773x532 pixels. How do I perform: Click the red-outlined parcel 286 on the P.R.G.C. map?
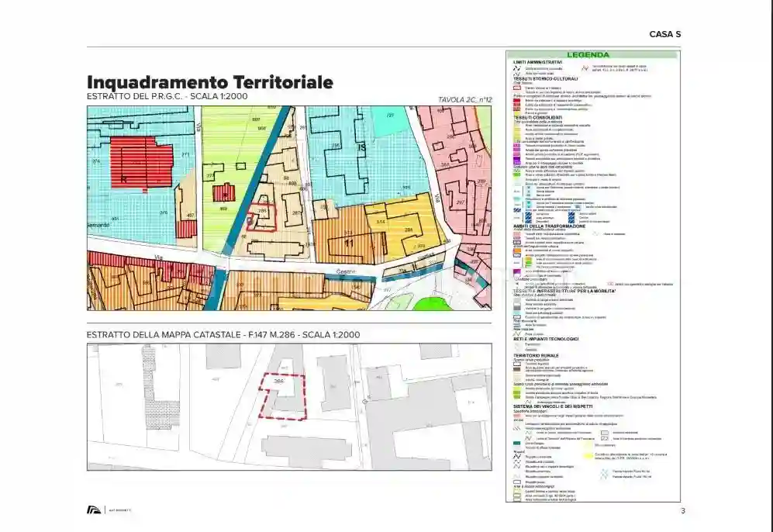pyautogui.click(x=261, y=218)
